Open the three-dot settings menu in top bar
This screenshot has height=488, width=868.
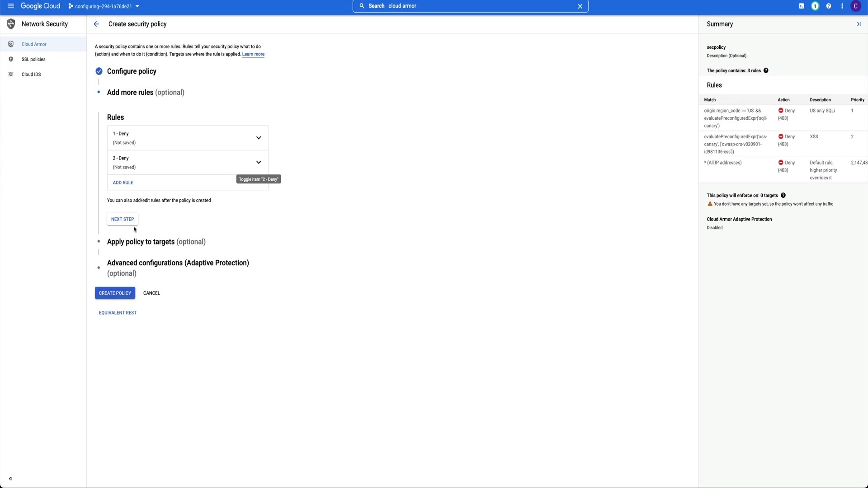[x=842, y=6]
